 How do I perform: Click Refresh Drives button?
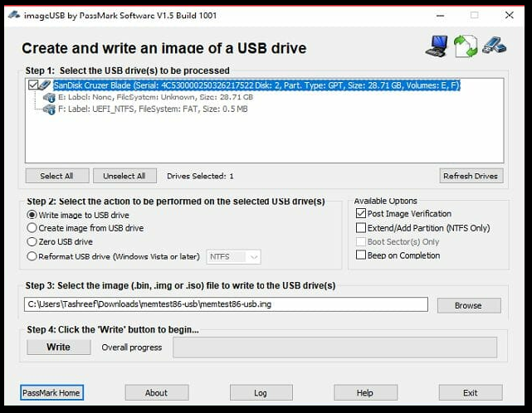471,176
